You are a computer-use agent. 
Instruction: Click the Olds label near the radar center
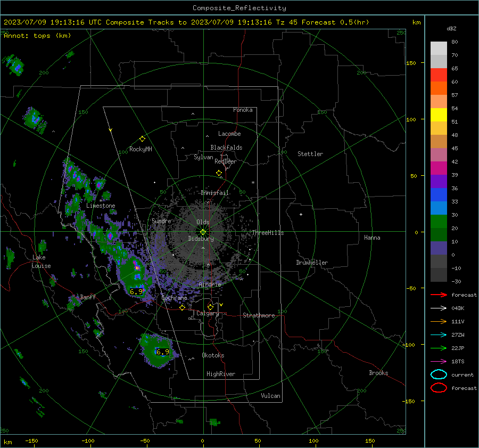(x=203, y=222)
